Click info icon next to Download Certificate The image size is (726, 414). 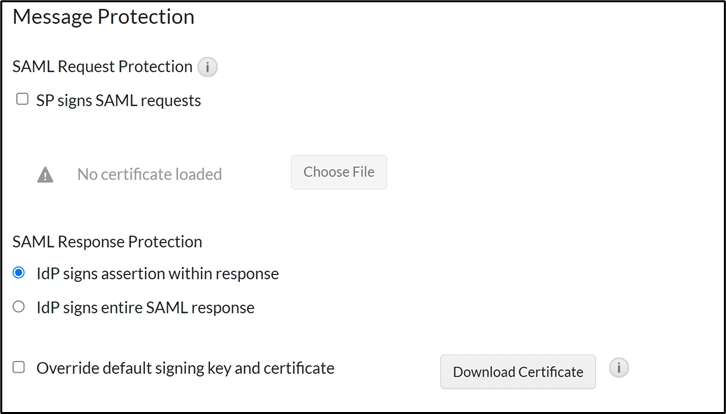[x=619, y=368]
